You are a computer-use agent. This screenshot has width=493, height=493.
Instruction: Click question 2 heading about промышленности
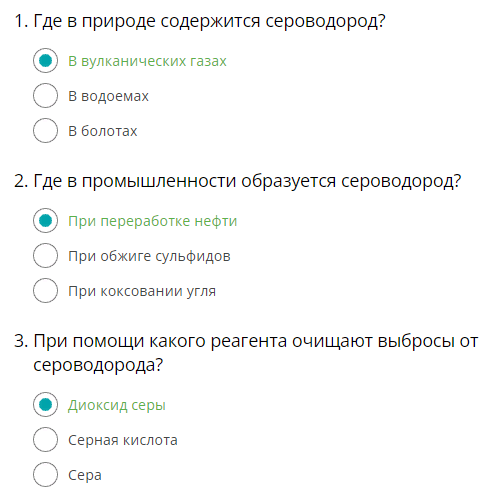[238, 182]
